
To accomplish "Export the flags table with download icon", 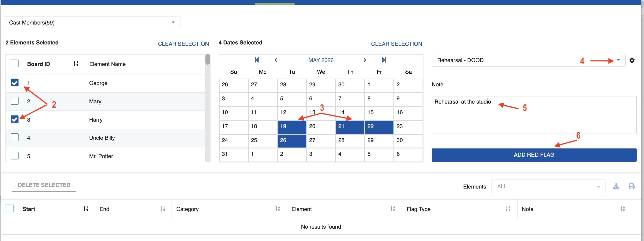I will tap(616, 186).
